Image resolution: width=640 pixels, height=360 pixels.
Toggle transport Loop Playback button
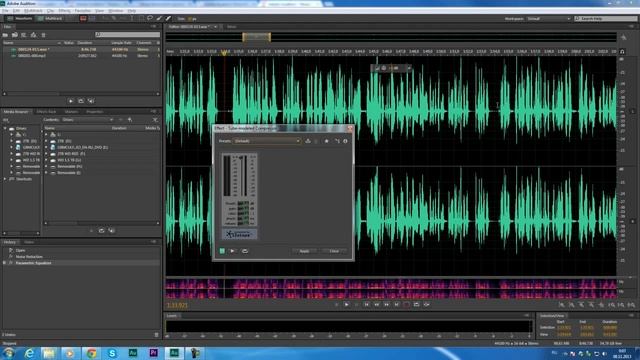[416, 304]
